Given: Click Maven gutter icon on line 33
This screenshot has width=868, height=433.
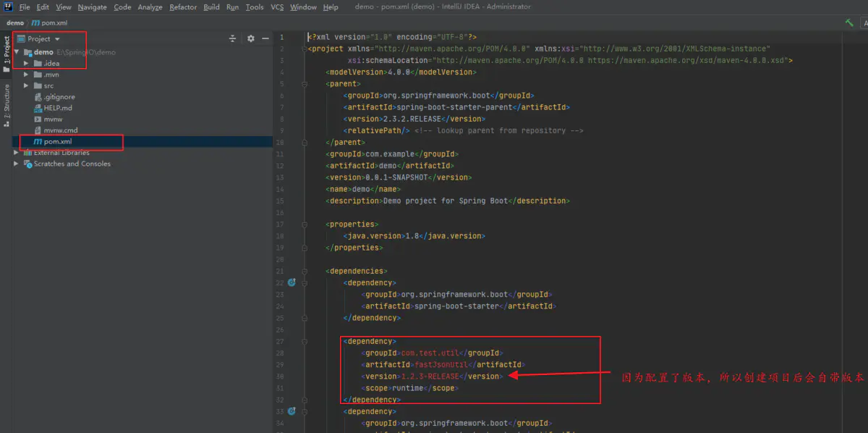Looking at the screenshot, I should tap(292, 411).
